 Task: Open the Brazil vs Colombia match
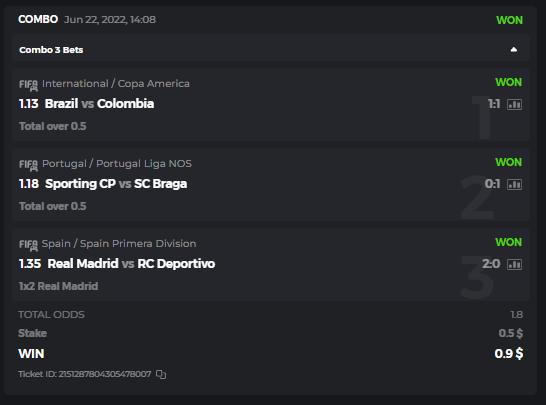(100, 104)
